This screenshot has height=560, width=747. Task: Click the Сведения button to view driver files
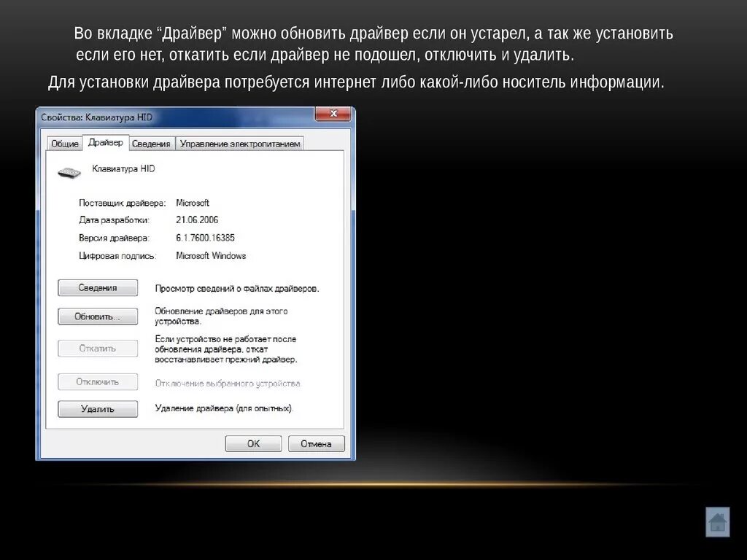pyautogui.click(x=98, y=287)
